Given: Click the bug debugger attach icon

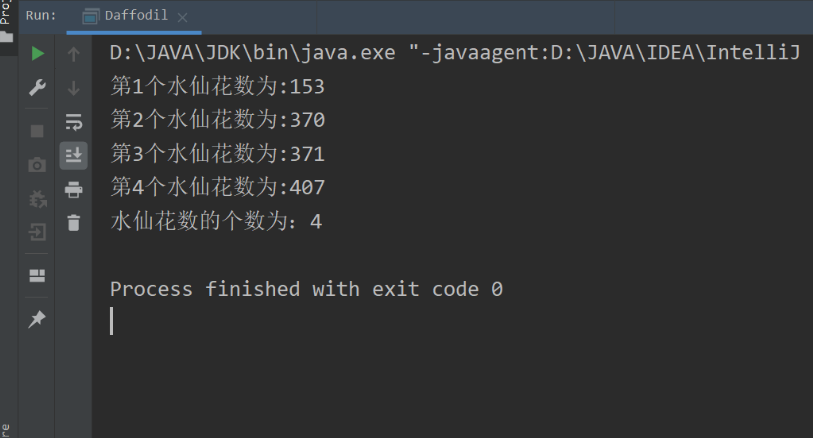Looking at the screenshot, I should (38, 199).
